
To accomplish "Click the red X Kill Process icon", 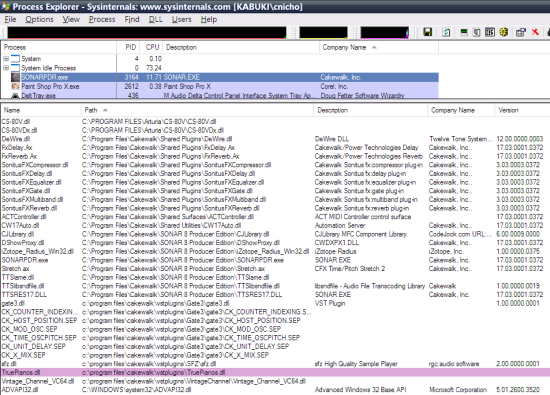I will [x=535, y=32].
